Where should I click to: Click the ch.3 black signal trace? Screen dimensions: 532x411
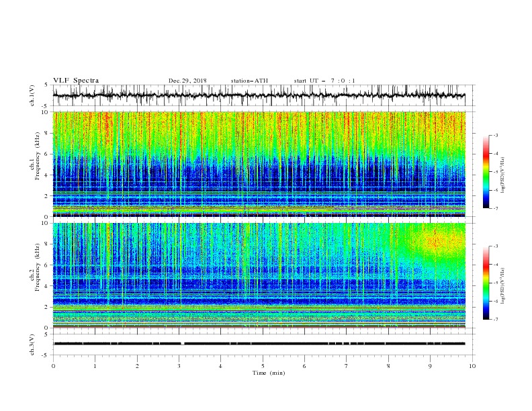tap(259, 344)
